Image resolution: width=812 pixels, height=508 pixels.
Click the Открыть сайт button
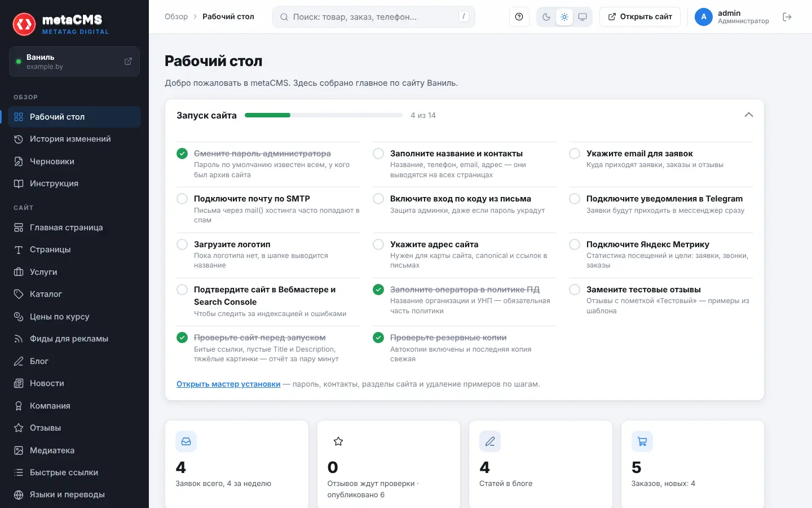tap(640, 17)
